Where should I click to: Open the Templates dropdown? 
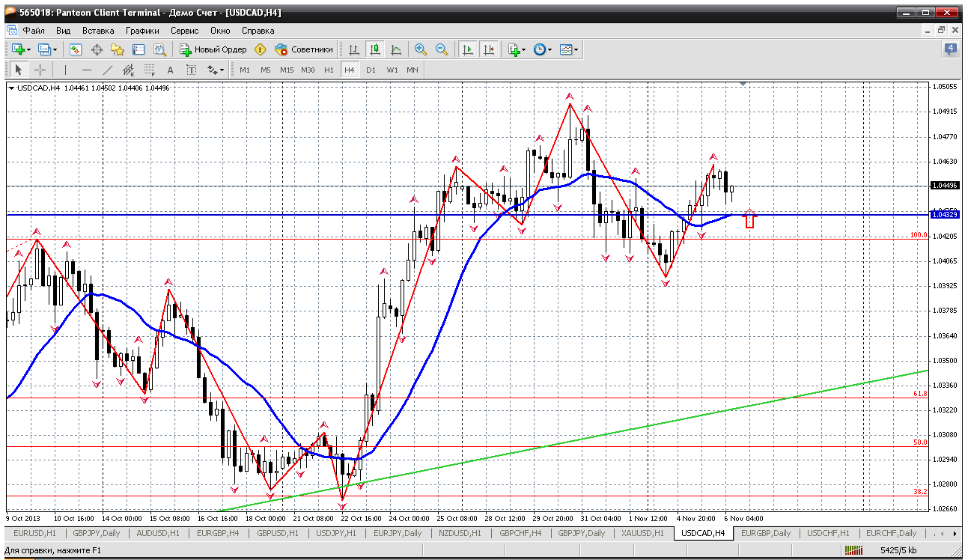[570, 49]
